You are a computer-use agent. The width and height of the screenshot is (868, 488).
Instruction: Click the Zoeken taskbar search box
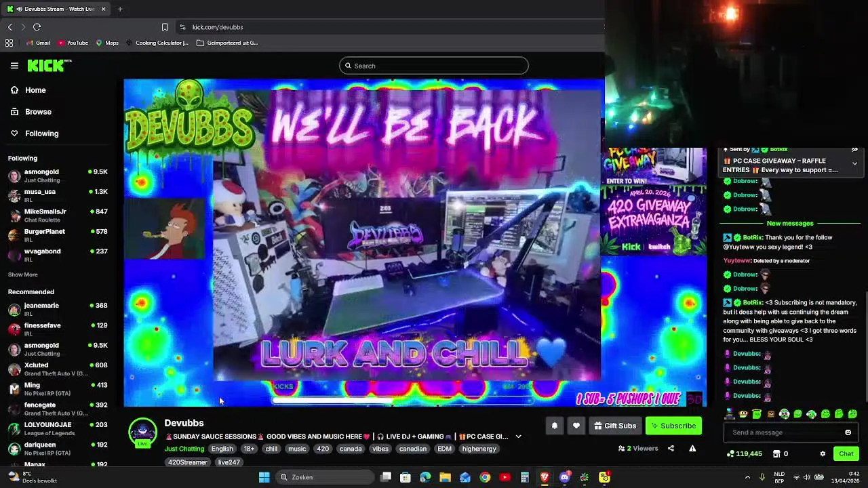325,477
